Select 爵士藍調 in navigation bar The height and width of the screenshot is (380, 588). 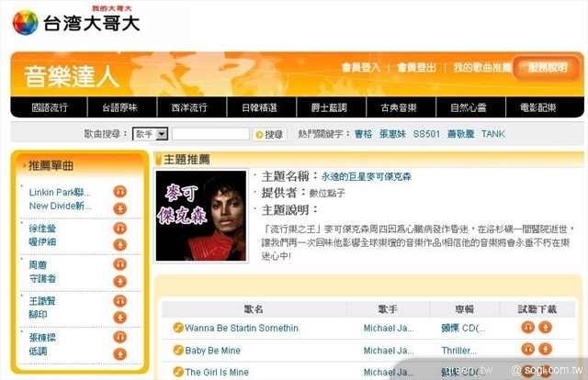click(x=329, y=108)
